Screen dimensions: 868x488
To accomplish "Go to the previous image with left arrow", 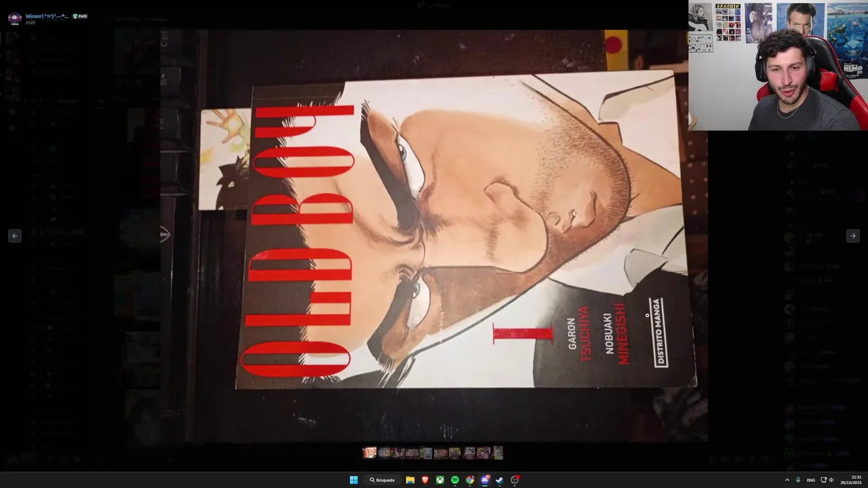I will pos(15,236).
